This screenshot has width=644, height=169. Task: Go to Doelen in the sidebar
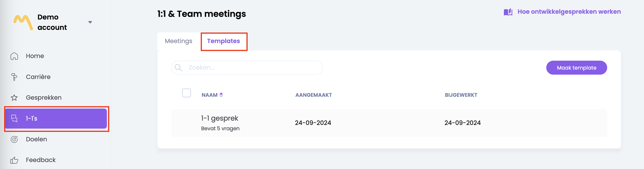(37, 139)
